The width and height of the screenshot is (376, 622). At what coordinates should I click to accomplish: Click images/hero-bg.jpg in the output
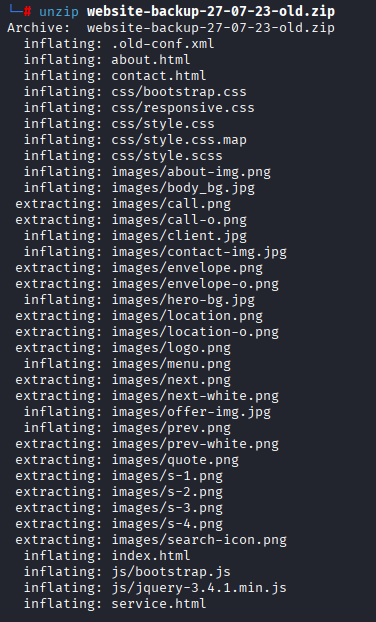[183, 299]
